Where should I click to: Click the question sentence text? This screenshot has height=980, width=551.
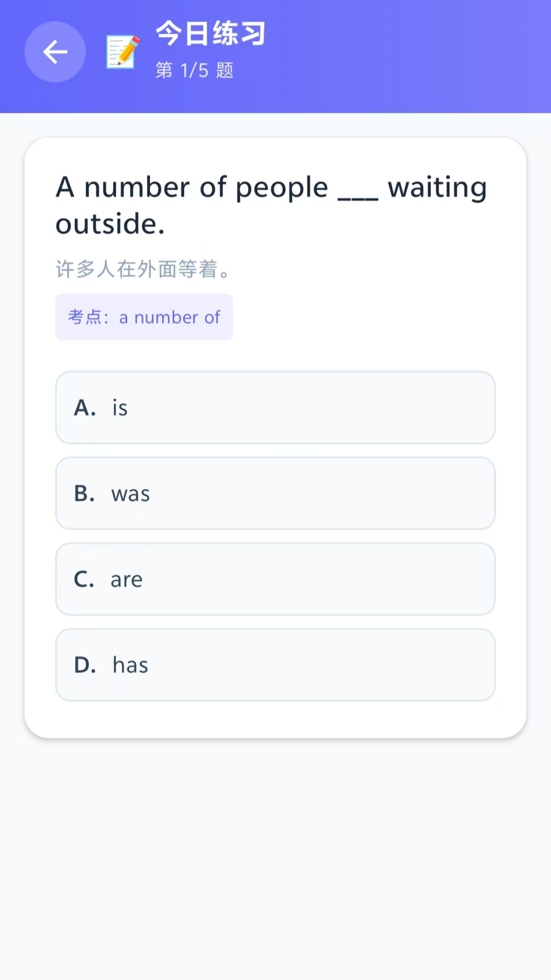(x=271, y=205)
